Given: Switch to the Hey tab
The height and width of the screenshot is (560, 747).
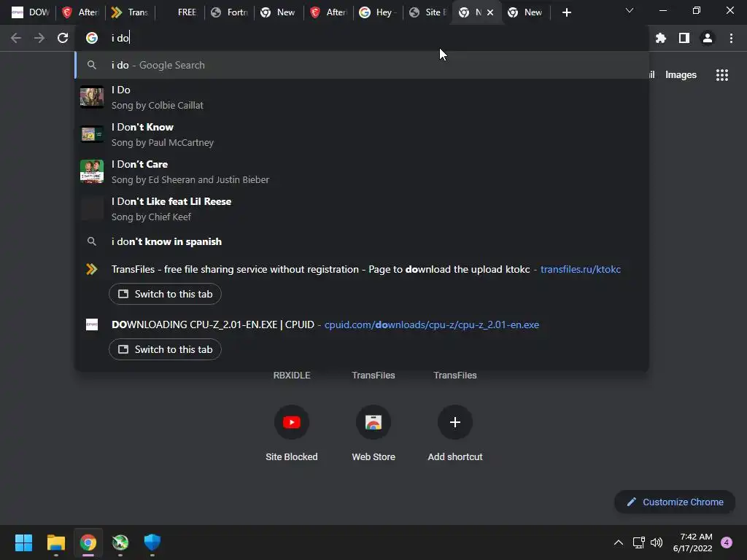Looking at the screenshot, I should [378, 12].
